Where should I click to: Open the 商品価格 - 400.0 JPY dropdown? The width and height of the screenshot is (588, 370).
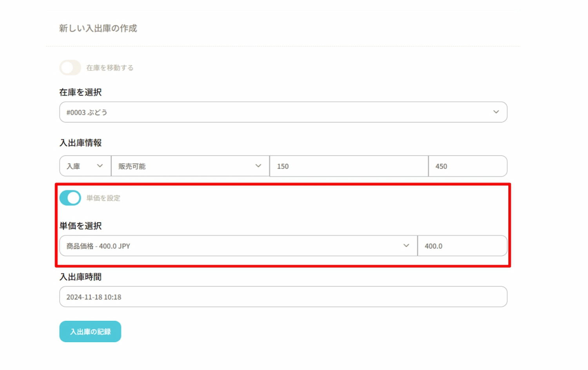pyautogui.click(x=231, y=246)
